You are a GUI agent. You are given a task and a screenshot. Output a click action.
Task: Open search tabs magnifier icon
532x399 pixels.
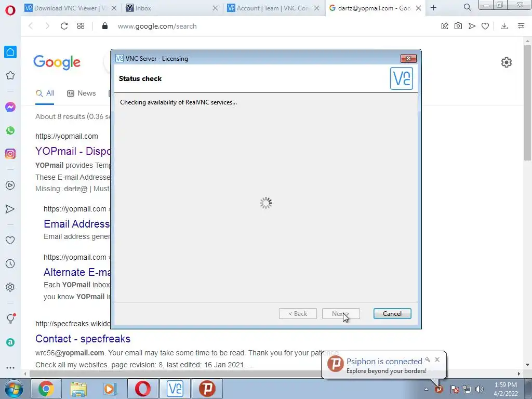[x=468, y=7]
